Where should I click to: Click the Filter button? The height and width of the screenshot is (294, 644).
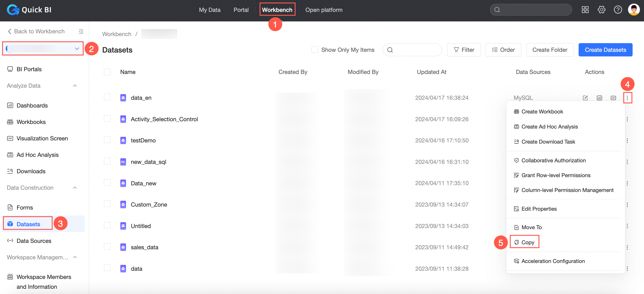point(464,50)
